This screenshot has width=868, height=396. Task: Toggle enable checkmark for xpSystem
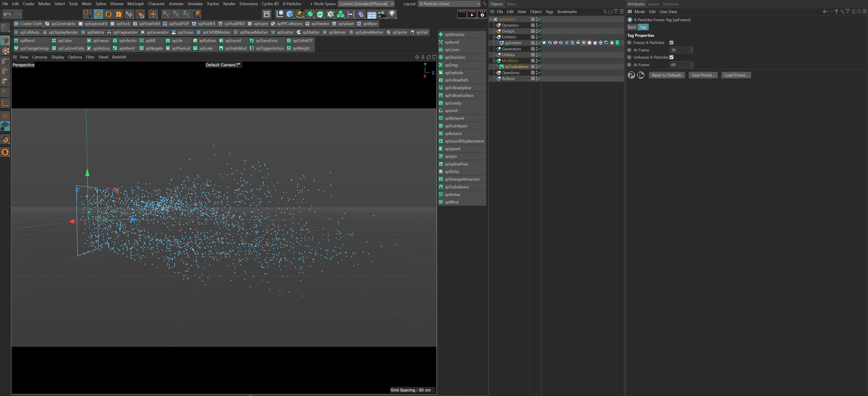(539, 19)
